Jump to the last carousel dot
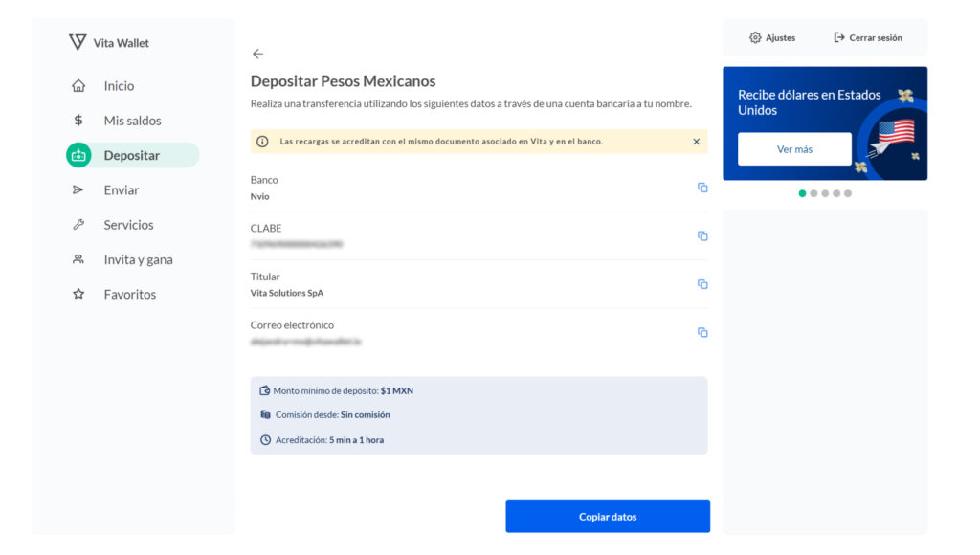 coord(848,193)
